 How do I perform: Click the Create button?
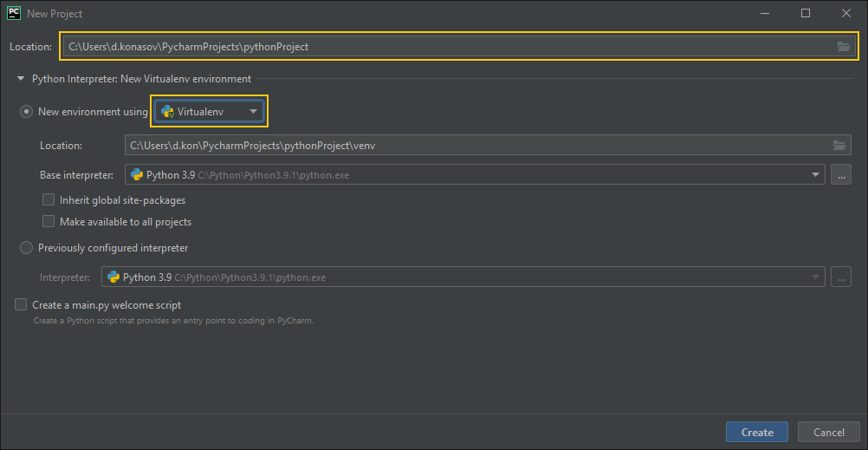[x=757, y=433]
